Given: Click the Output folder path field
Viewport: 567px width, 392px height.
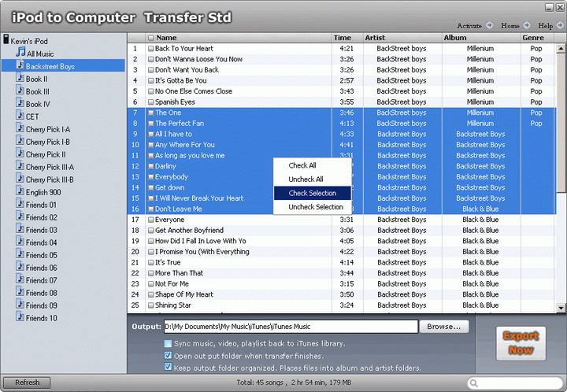Looking at the screenshot, I should [x=291, y=327].
